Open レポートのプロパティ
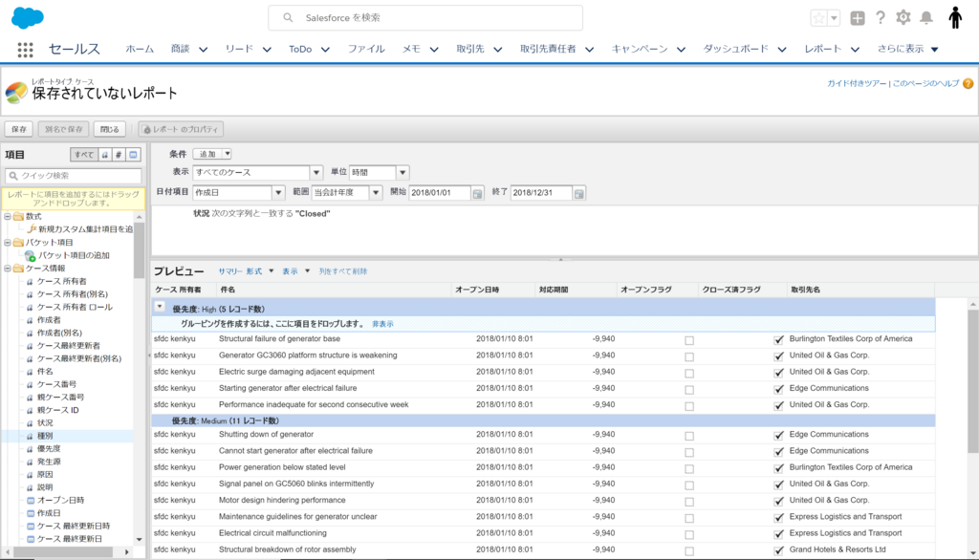Viewport: 979px width, 560px height. (181, 129)
